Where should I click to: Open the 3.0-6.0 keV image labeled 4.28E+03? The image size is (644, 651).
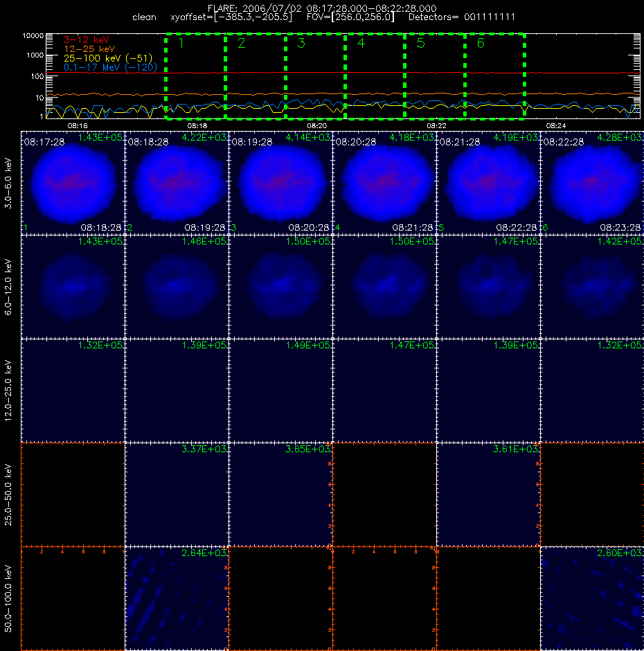point(592,183)
